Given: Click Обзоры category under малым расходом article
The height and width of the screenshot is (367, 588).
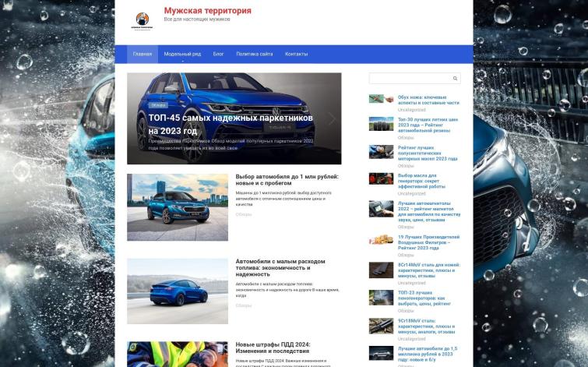Looking at the screenshot, I should 243,305.
